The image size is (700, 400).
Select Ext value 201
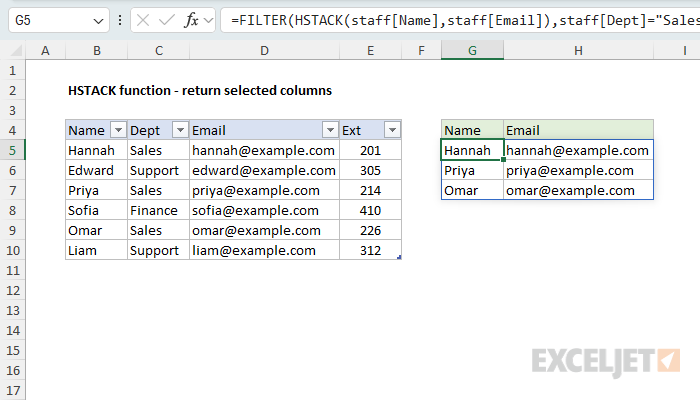371,150
